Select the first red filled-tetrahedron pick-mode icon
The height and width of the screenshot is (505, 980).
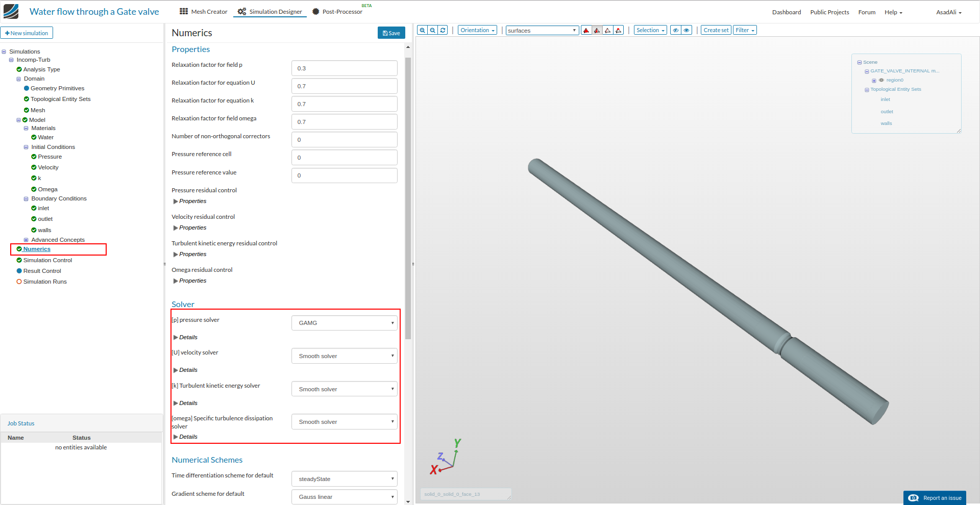(586, 30)
